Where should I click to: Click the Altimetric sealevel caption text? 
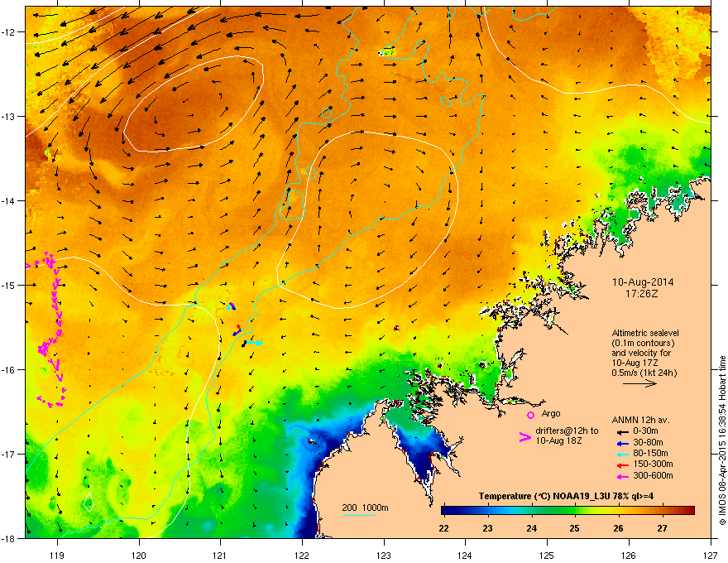click(645, 333)
